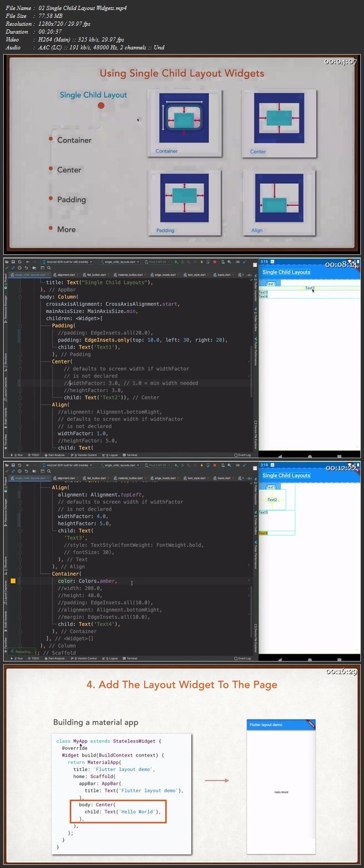Viewport: 364px width, 868px height.
Task: Click 'body: Center(' line in the code snippet
Action: [x=97, y=804]
